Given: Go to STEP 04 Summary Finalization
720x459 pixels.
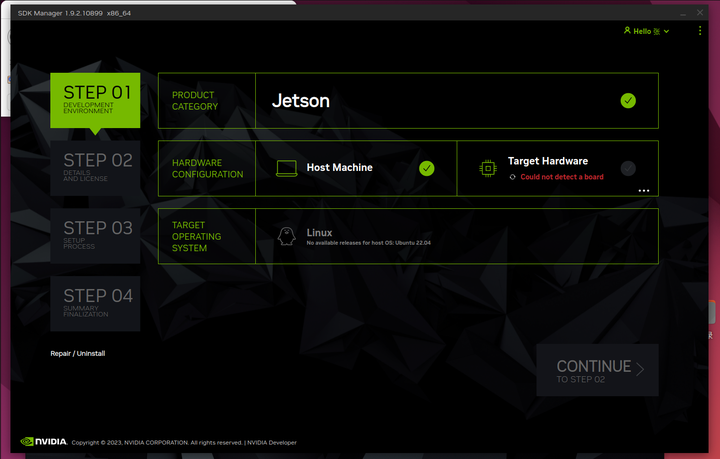Looking at the screenshot, I should (x=95, y=303).
